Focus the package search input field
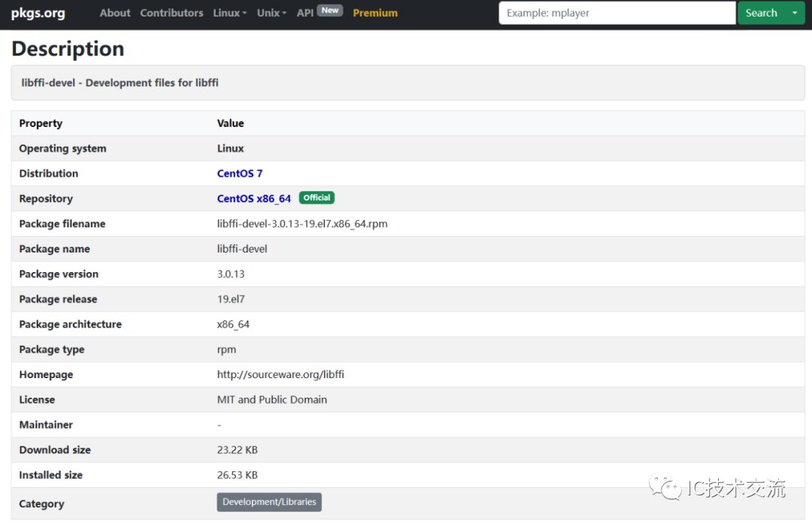 (617, 13)
